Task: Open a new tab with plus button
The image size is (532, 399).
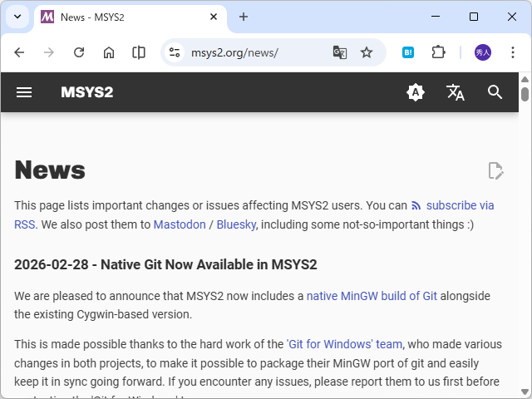Action: (x=244, y=17)
